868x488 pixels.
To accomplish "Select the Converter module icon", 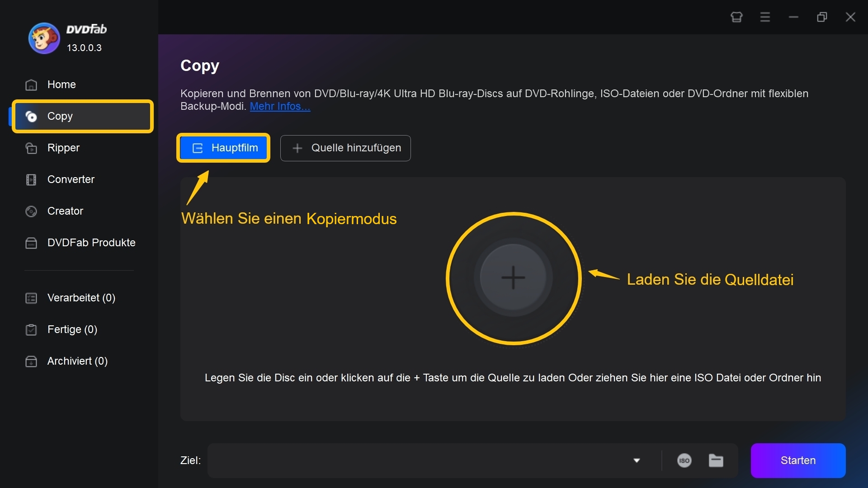I will click(x=31, y=179).
